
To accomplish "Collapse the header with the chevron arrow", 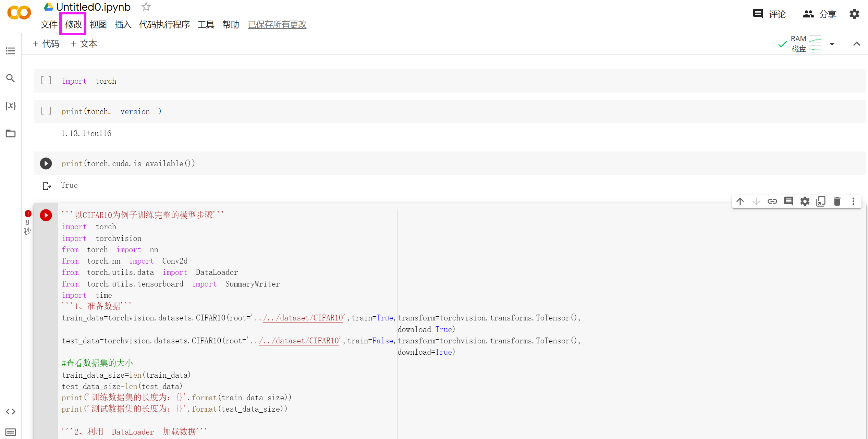I will coord(856,44).
